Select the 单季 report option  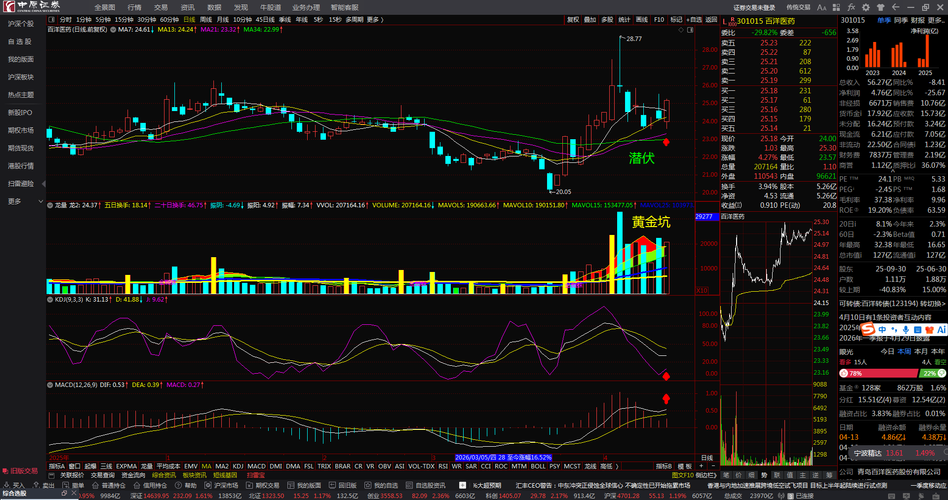coord(885,20)
